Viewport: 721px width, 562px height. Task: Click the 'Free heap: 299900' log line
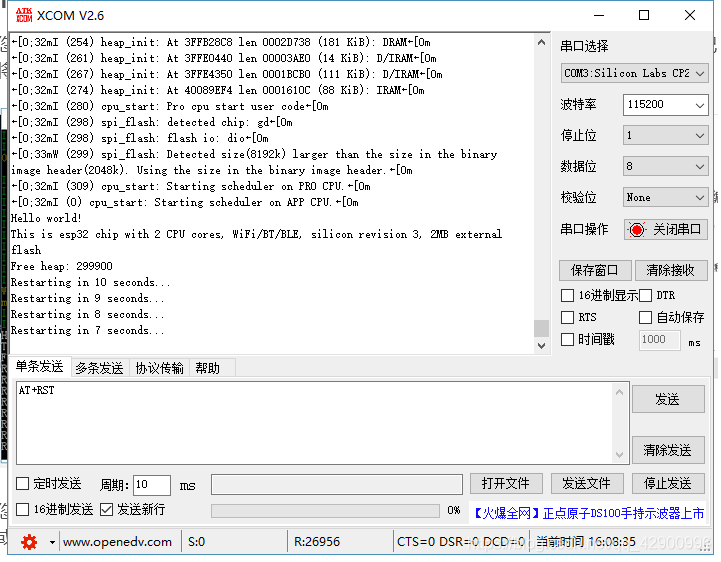[x=62, y=267]
